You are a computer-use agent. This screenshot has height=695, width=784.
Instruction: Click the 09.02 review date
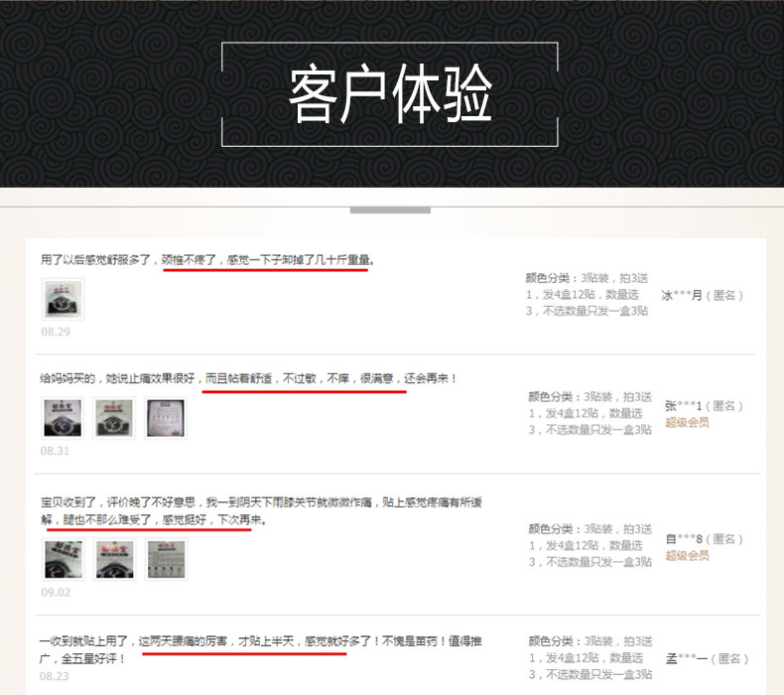point(56,593)
